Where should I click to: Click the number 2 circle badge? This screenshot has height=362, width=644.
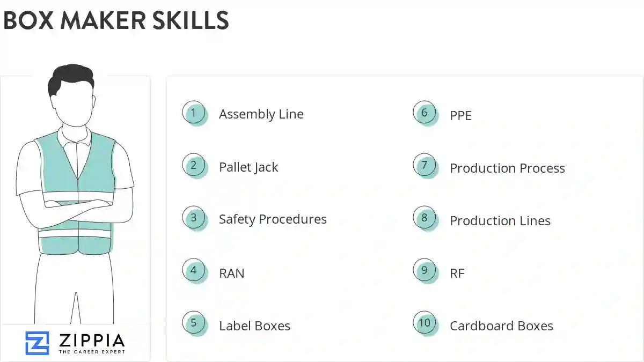[194, 166]
